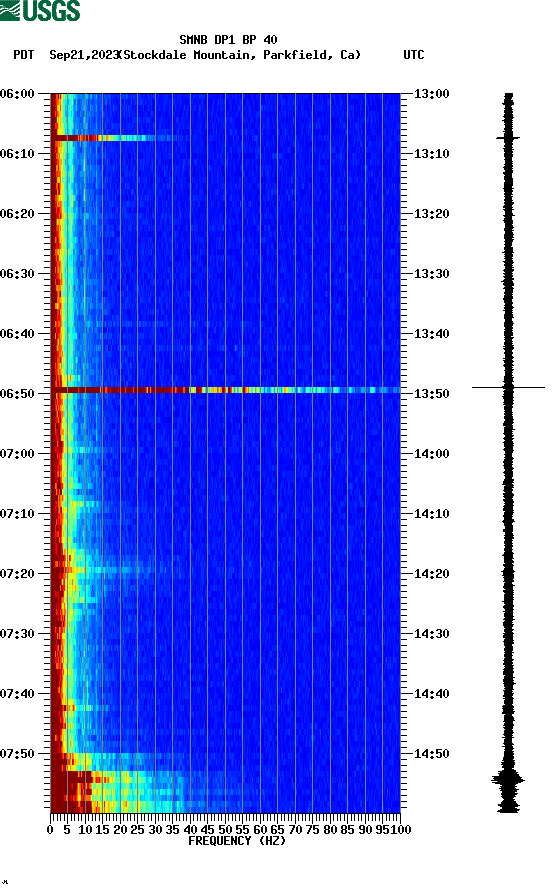The height and width of the screenshot is (893, 552).
Task: Click the 14:30 UTC time label
Action: [431, 634]
